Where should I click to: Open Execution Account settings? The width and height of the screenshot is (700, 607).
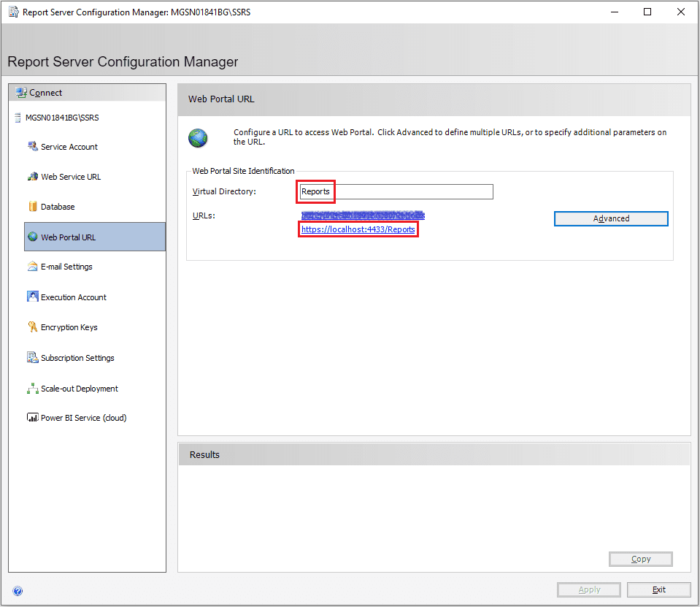pos(73,297)
